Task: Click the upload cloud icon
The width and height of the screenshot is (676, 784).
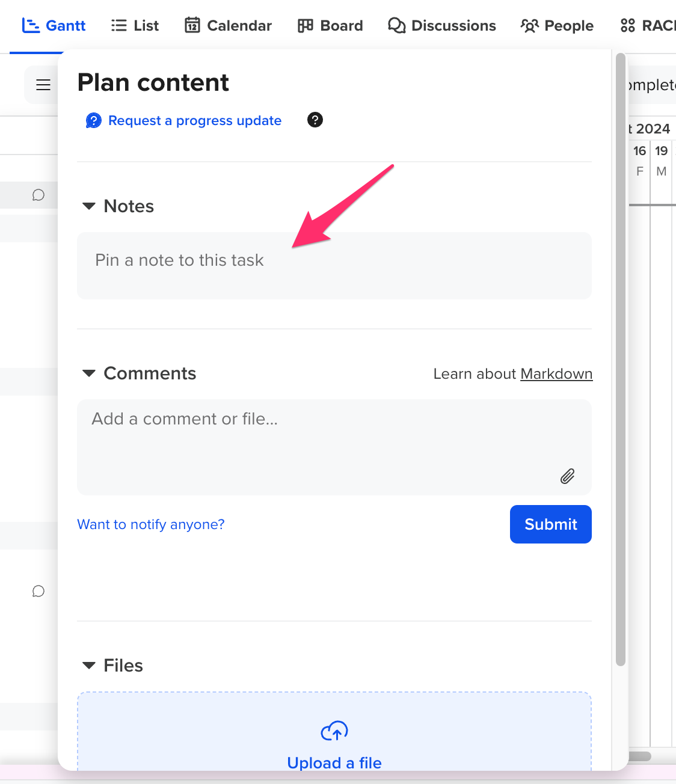Action: tap(334, 731)
